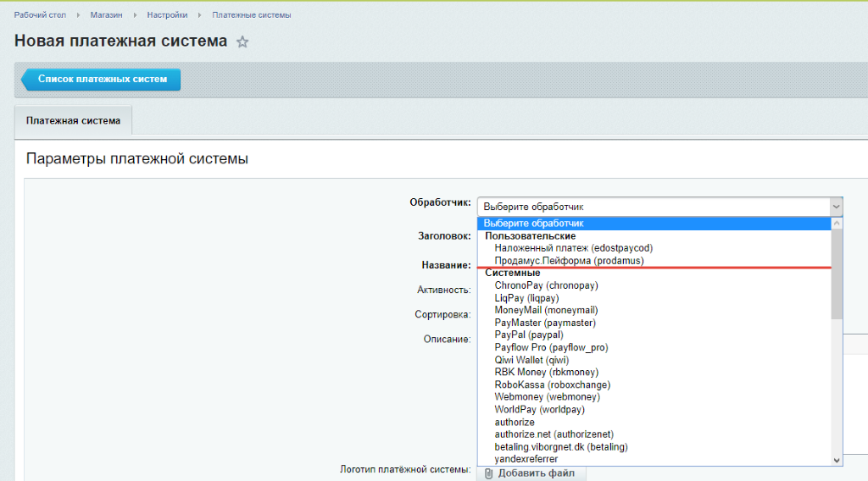Select PayMaster (paymaster) handler
Image resolution: width=868 pixels, height=481 pixels.
(x=545, y=323)
